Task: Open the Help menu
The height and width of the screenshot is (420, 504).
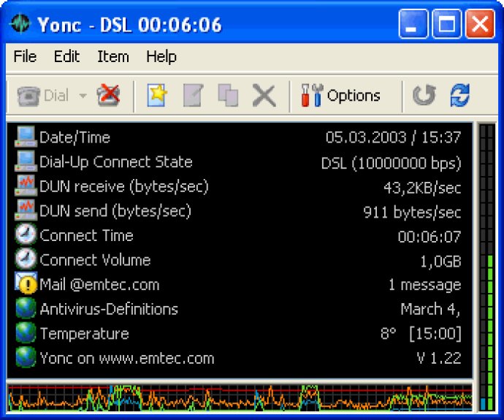Action: tap(161, 56)
